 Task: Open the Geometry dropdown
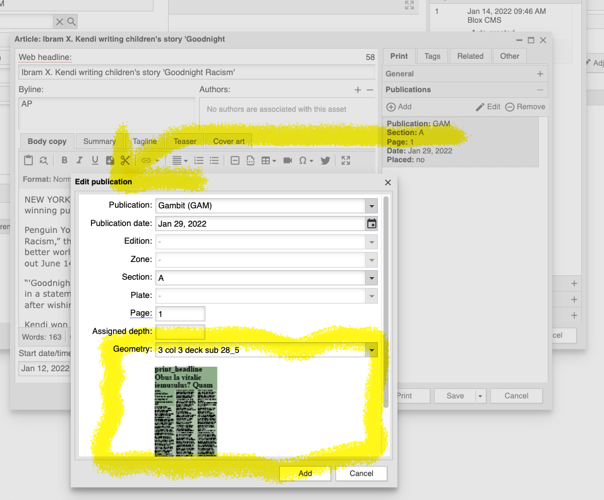coord(371,350)
